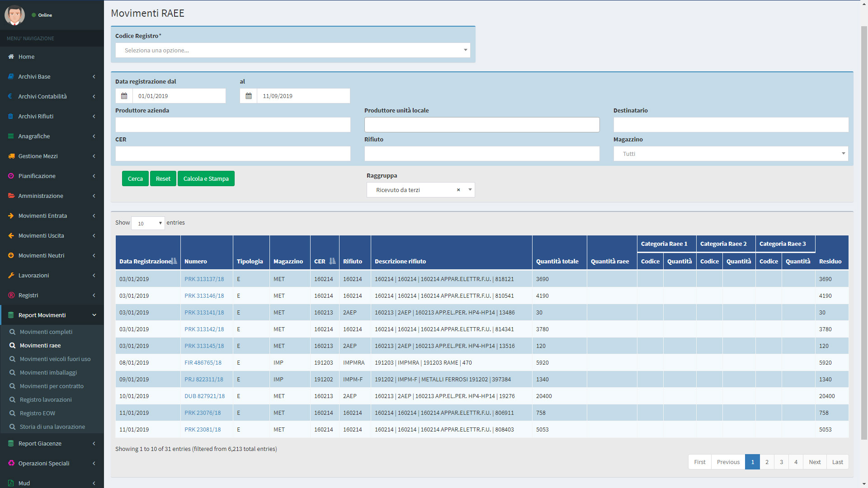Click the Home house icon
The height and width of the screenshot is (488, 868).
11,56
